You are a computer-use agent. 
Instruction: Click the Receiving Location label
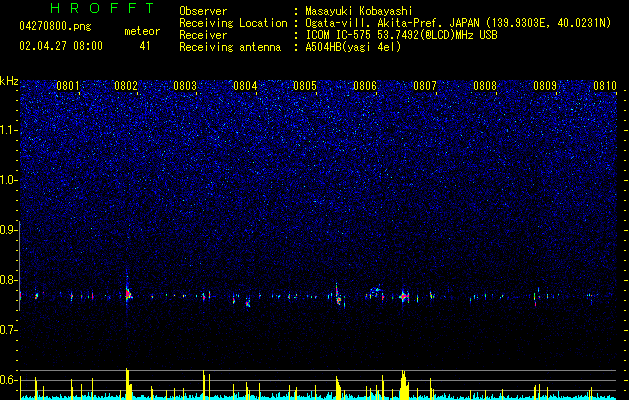tap(233, 23)
